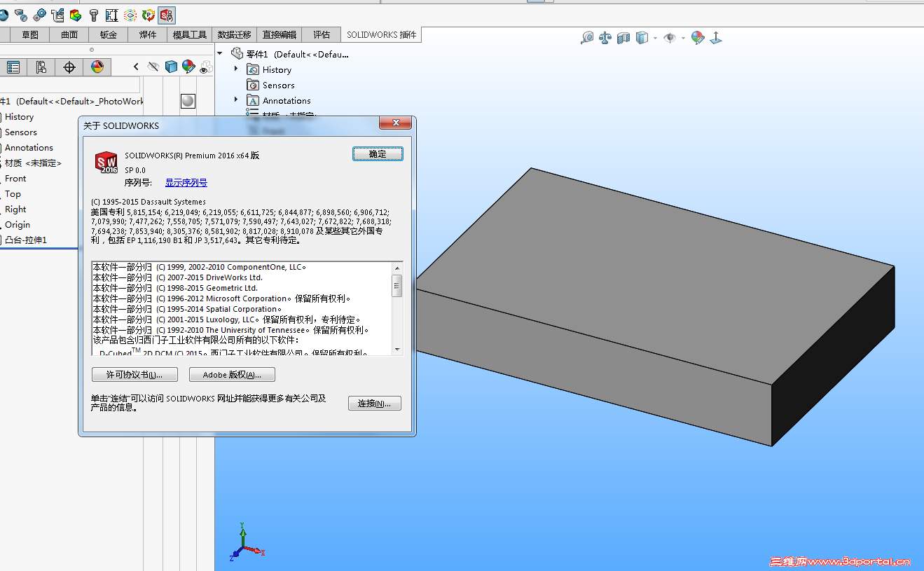Switch to the 曲面 tab

(x=69, y=35)
